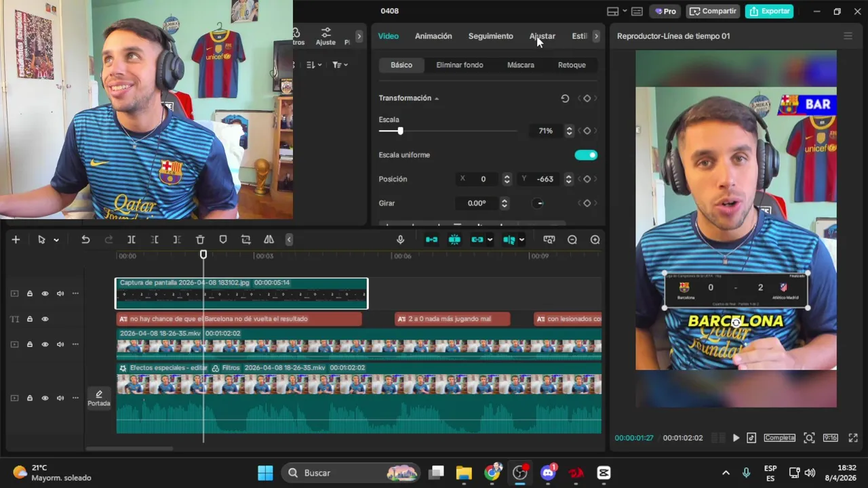Select the Máscara sub-tab
The height and width of the screenshot is (488, 868).
pos(521,65)
